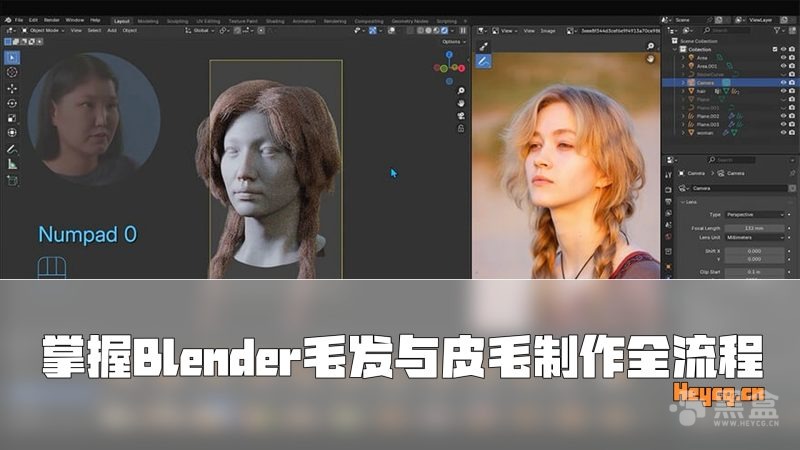Viewport: 800px width, 450px height.
Task: Open the Window menu
Action: pyautogui.click(x=74, y=20)
